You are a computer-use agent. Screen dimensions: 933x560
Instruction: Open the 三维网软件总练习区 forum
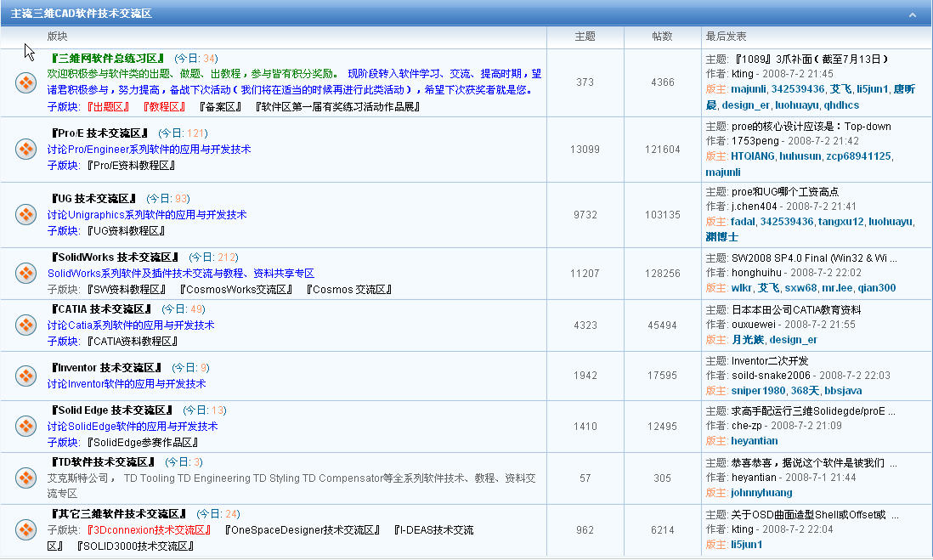click(x=108, y=59)
